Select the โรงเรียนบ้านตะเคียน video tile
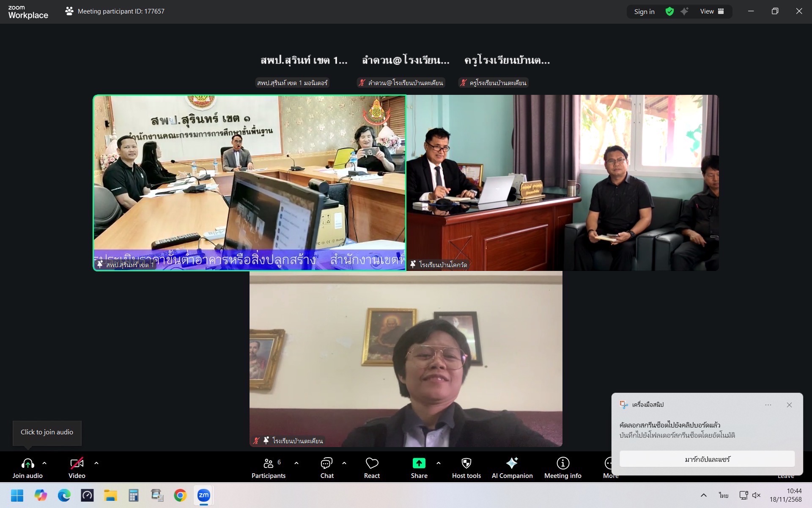 coord(406,359)
